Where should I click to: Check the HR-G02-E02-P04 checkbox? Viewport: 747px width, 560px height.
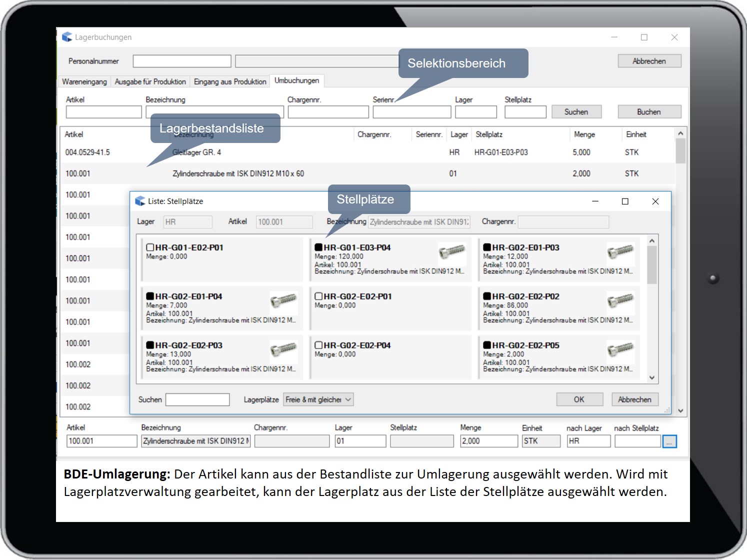pos(318,345)
